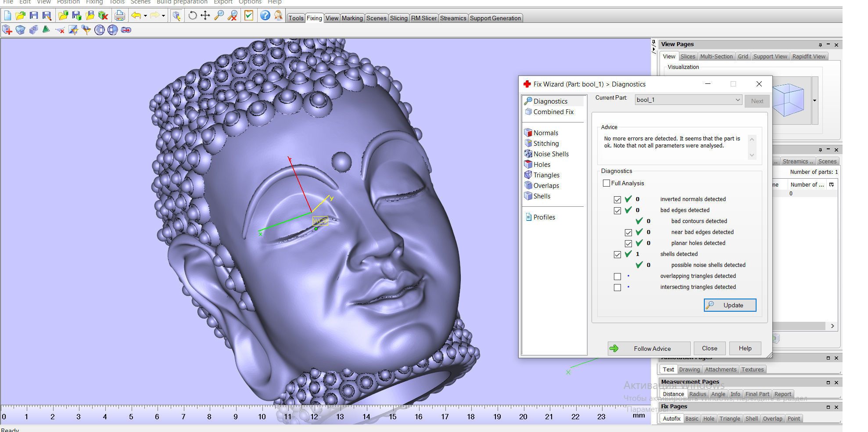868x432 pixels.
Task: Click the part list scroll-right arrow
Action: (832, 326)
